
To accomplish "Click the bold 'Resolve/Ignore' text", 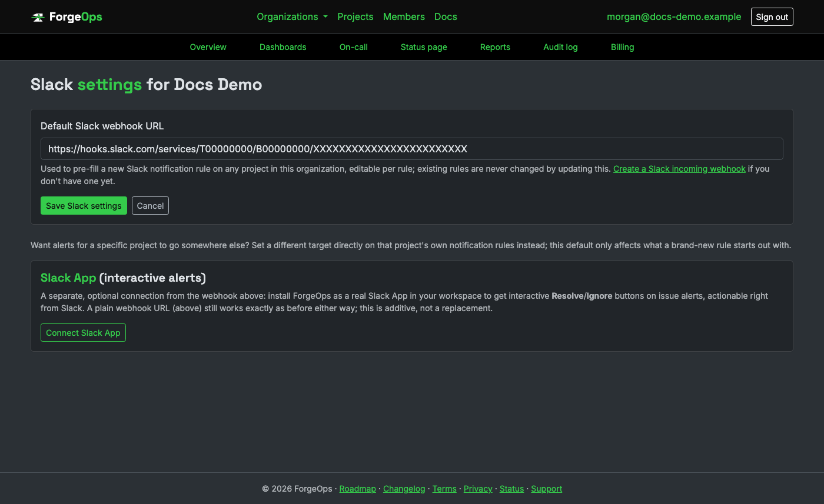I will 582,296.
